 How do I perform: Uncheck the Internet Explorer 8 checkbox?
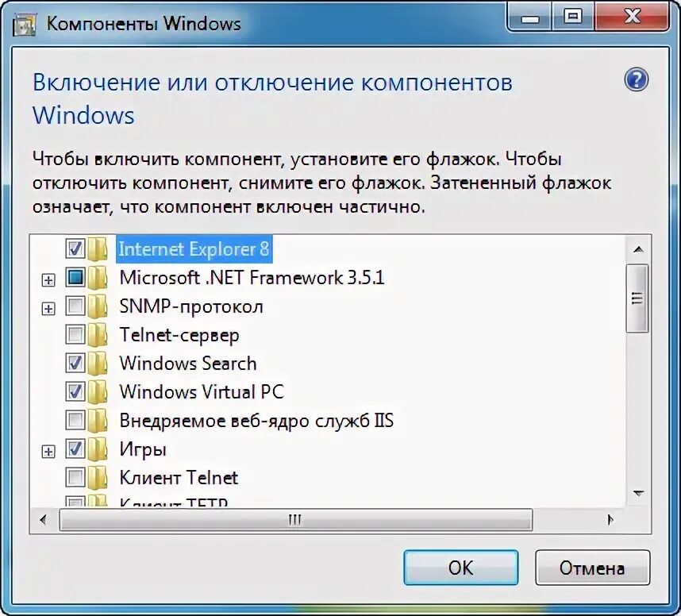click(75, 248)
